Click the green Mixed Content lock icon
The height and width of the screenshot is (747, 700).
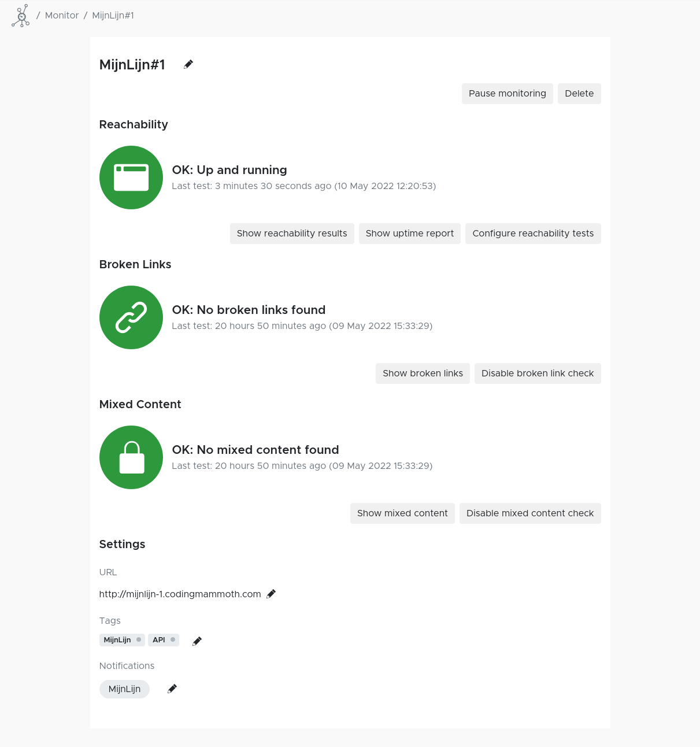pyautogui.click(x=131, y=457)
